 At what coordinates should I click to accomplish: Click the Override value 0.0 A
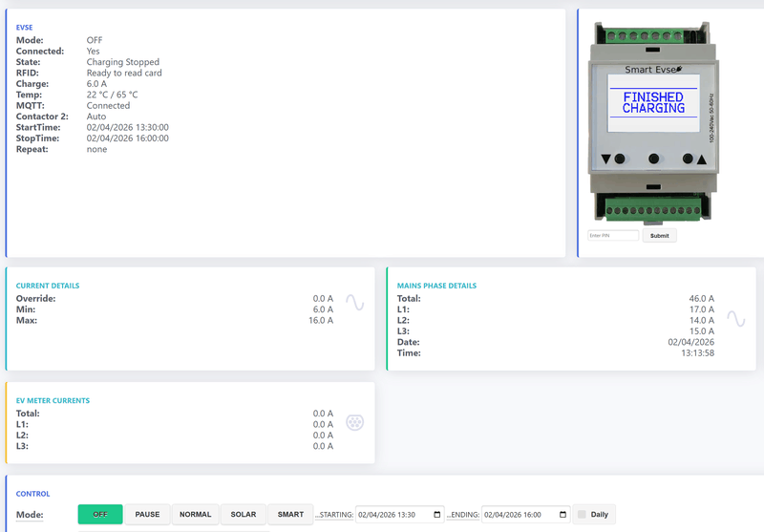click(x=323, y=299)
